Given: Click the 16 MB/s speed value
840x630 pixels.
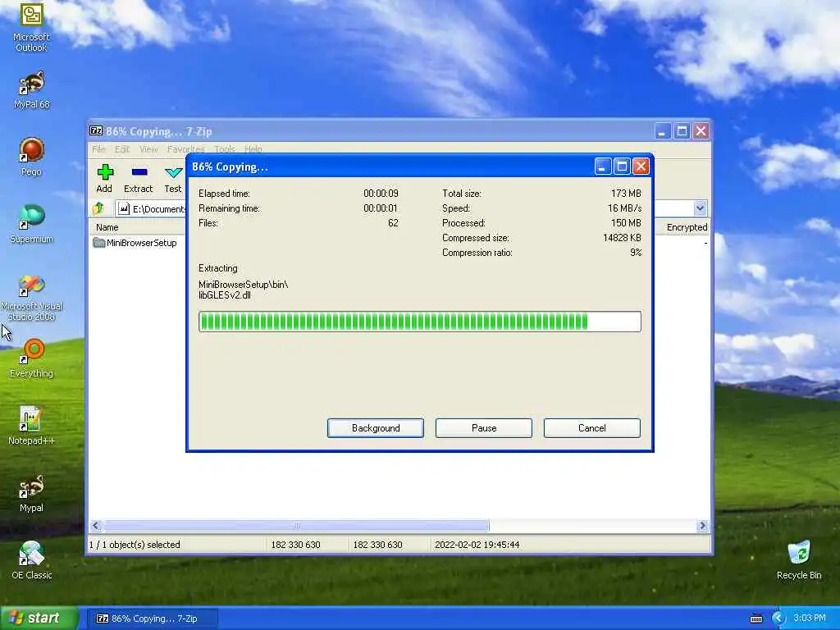Looking at the screenshot, I should click(x=624, y=208).
